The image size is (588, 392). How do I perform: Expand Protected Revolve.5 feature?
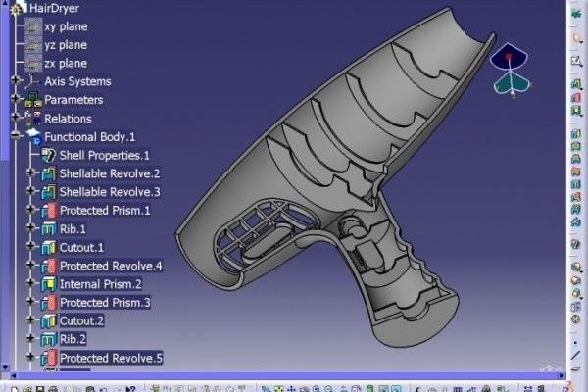pyautogui.click(x=30, y=357)
